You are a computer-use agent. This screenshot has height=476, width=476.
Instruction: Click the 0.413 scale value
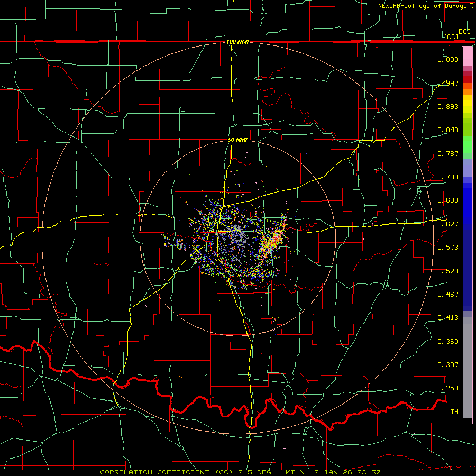coord(448,318)
